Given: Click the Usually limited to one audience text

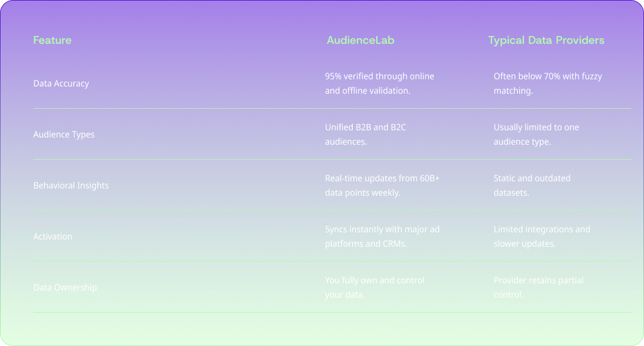Looking at the screenshot, I should pos(536,134).
